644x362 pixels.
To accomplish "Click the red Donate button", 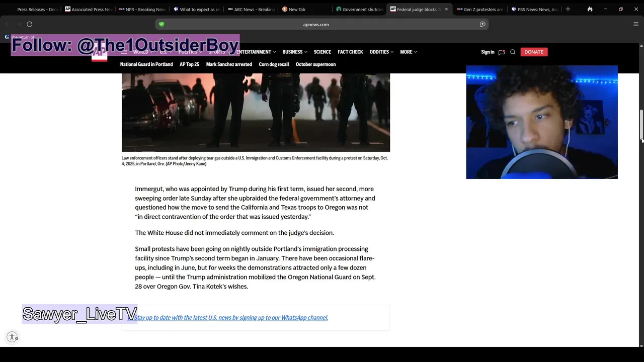I will click(x=534, y=52).
